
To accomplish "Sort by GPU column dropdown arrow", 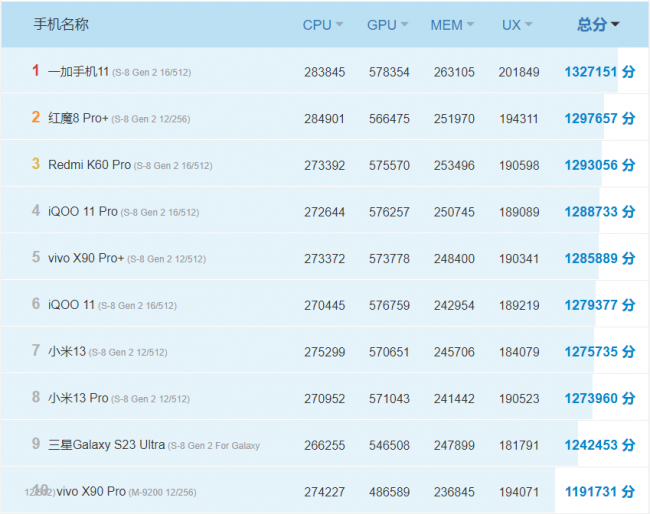I will click(405, 24).
